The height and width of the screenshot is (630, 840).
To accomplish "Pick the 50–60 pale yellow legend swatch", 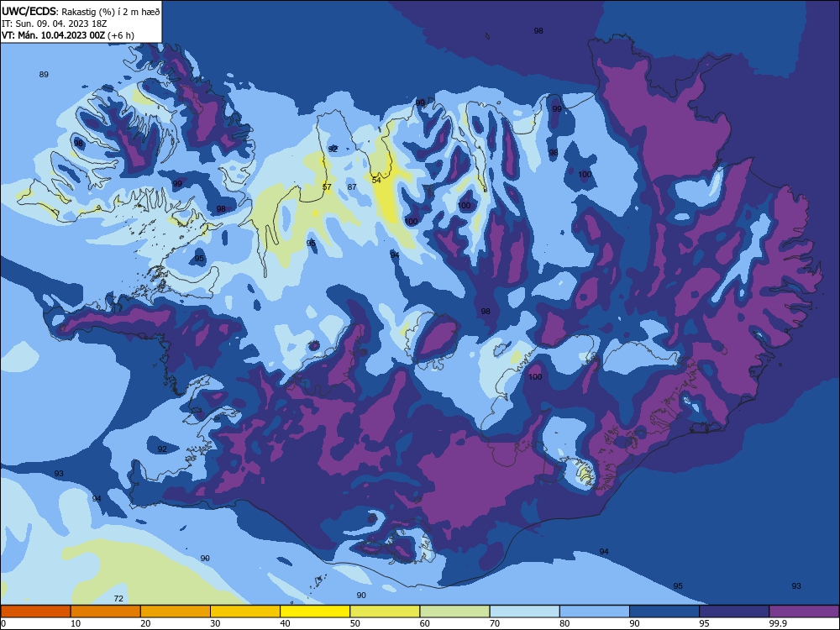I will coord(385,612).
